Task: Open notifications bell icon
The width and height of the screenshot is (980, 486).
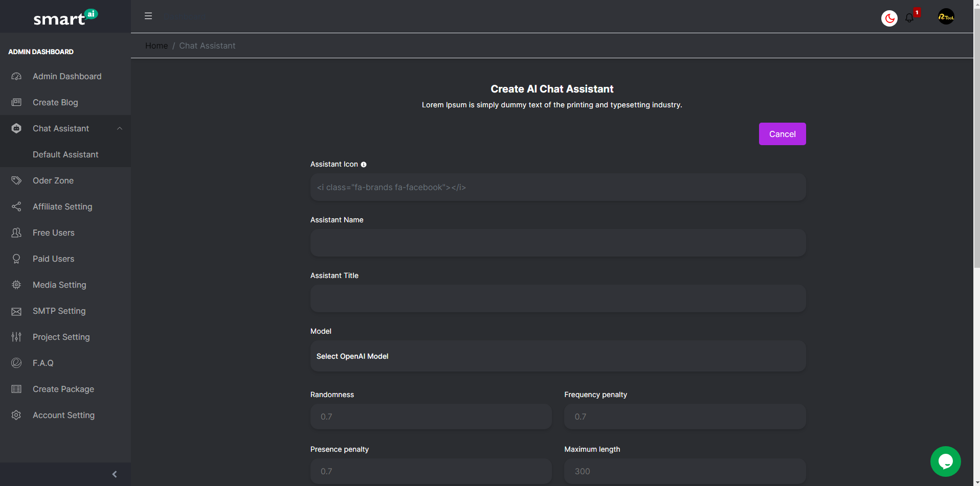Action: tap(909, 18)
